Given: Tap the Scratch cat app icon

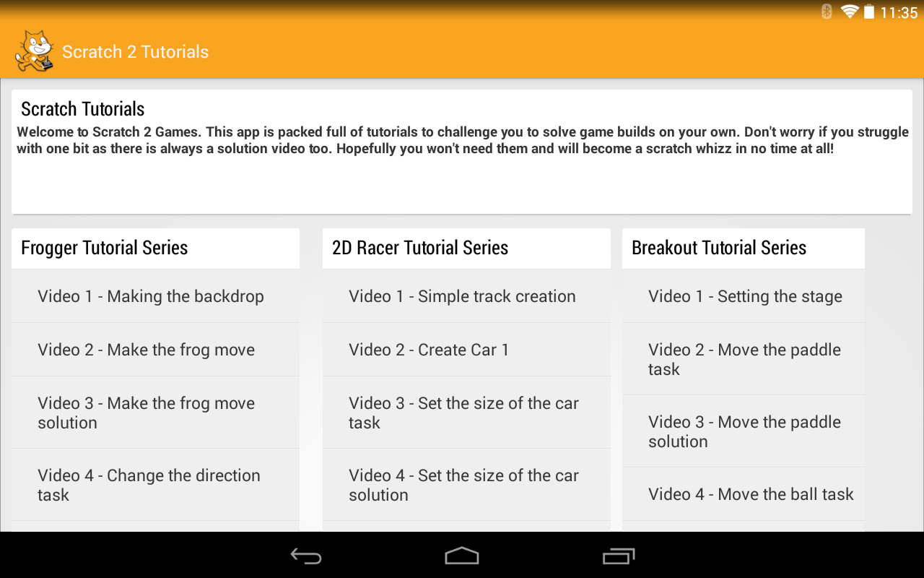Looking at the screenshot, I should [35, 51].
